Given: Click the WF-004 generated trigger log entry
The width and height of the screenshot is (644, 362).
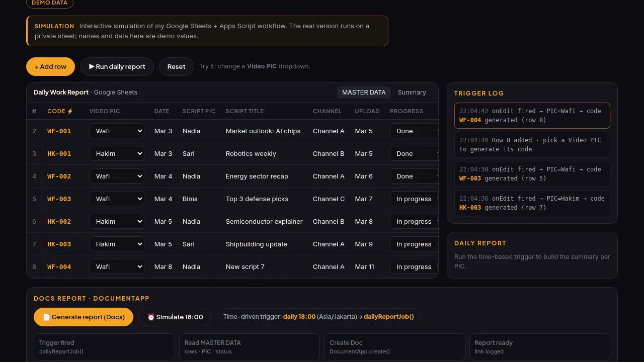Looking at the screenshot, I should coord(532,116).
